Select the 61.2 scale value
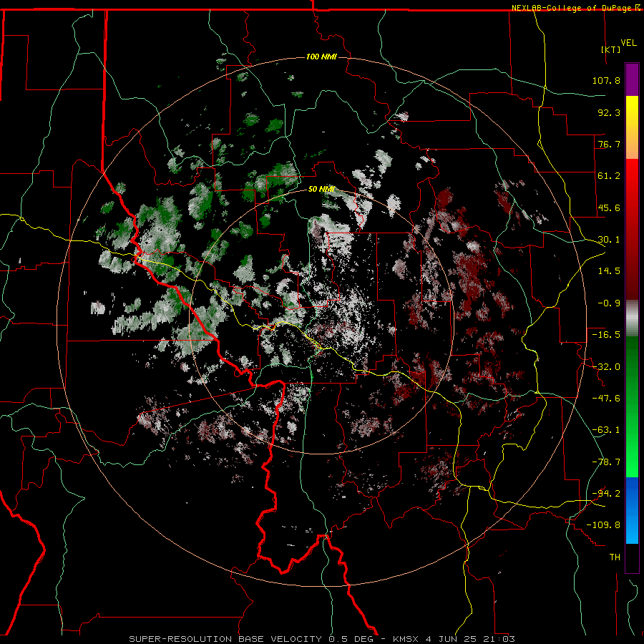The image size is (644, 644). click(609, 176)
